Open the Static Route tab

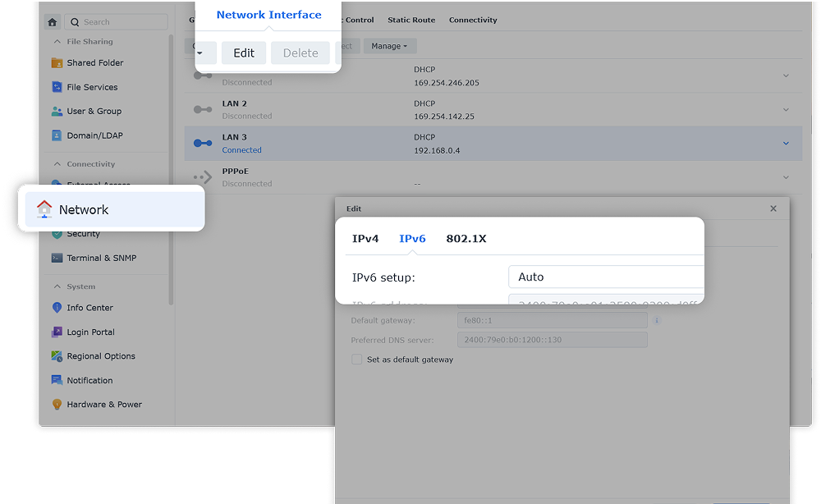411,20
